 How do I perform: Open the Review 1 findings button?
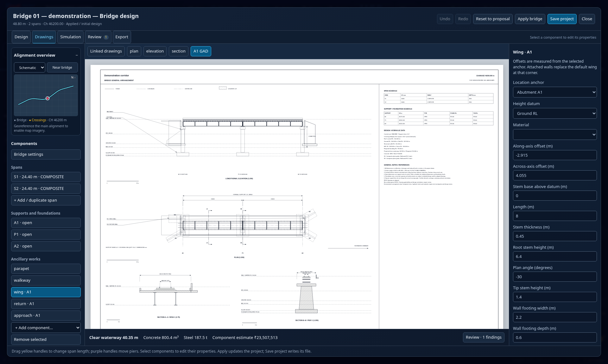click(484, 337)
